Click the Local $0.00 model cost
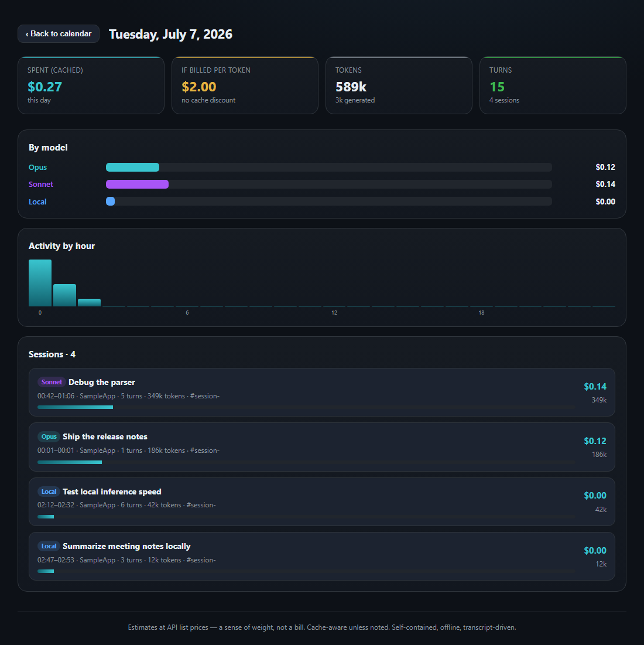The height and width of the screenshot is (645, 644). click(605, 202)
